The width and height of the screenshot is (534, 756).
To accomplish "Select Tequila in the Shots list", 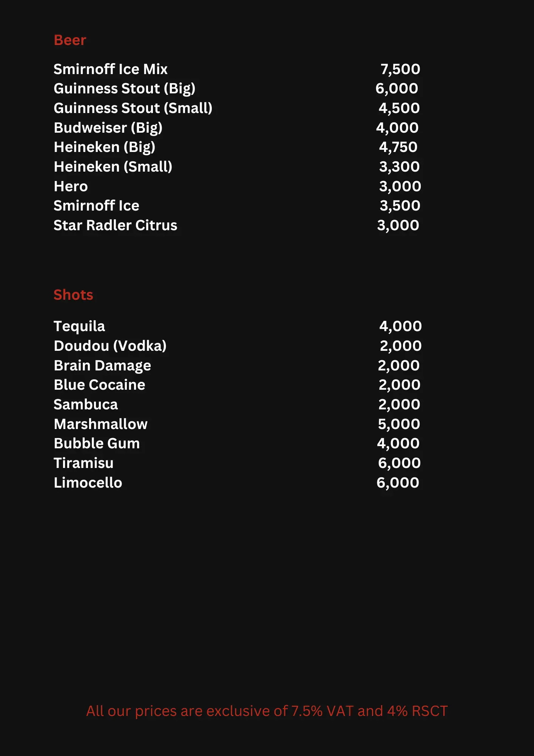I will tap(79, 326).
